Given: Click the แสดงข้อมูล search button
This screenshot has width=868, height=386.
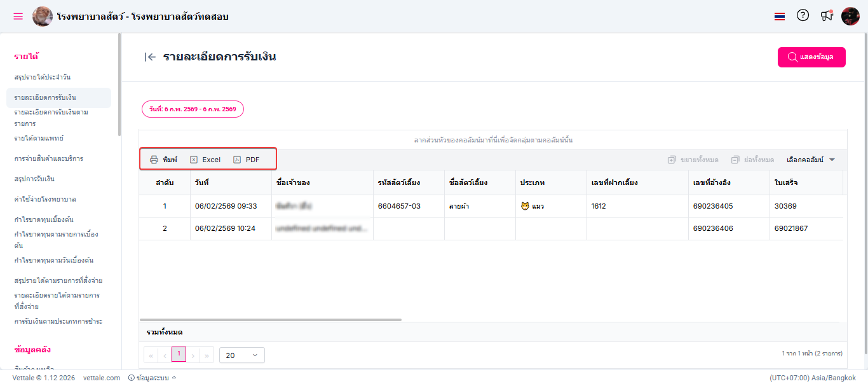Looking at the screenshot, I should [811, 57].
